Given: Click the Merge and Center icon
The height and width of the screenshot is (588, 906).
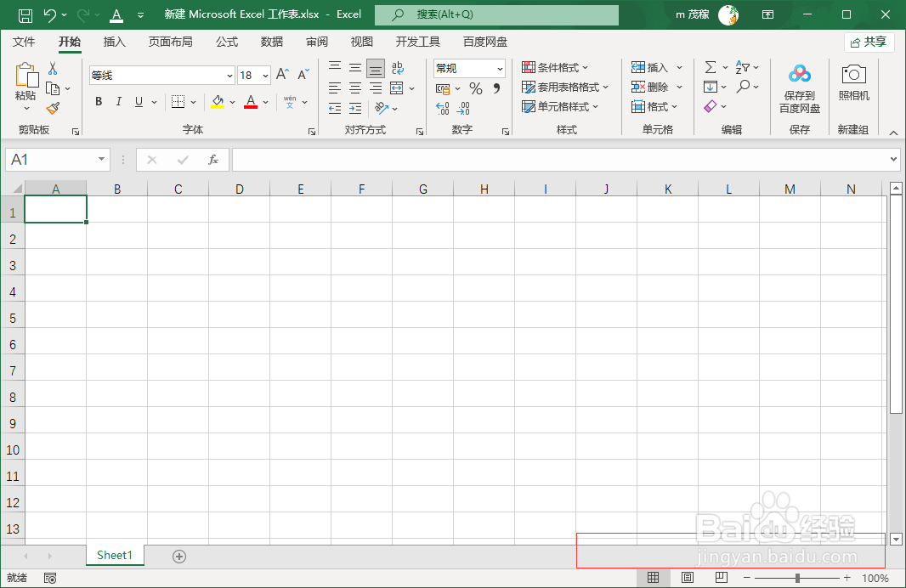Looking at the screenshot, I should tap(396, 88).
